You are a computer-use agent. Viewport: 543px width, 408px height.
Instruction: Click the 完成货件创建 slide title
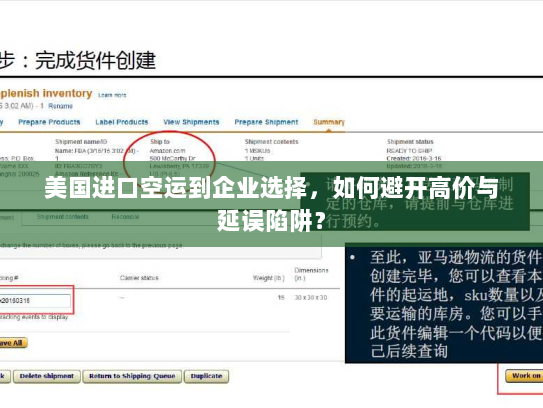click(95, 60)
